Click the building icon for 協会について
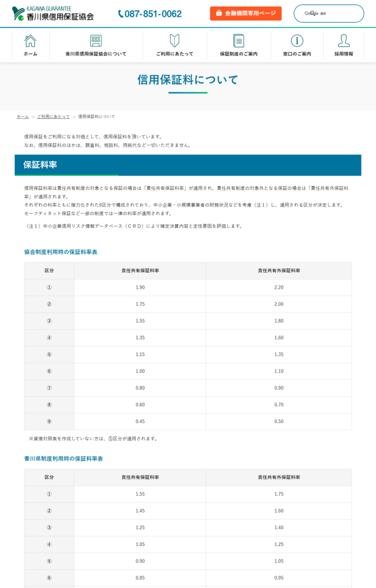Screen dimensions: 376x588 [x=96, y=40]
